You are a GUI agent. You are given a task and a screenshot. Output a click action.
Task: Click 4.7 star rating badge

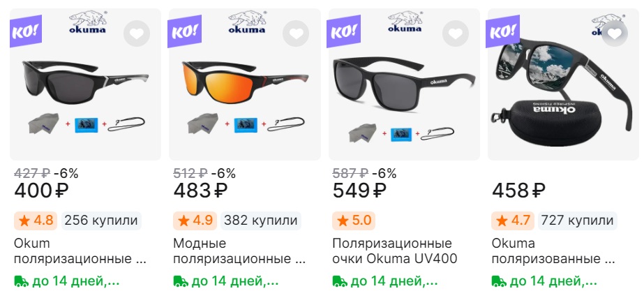tap(513, 221)
